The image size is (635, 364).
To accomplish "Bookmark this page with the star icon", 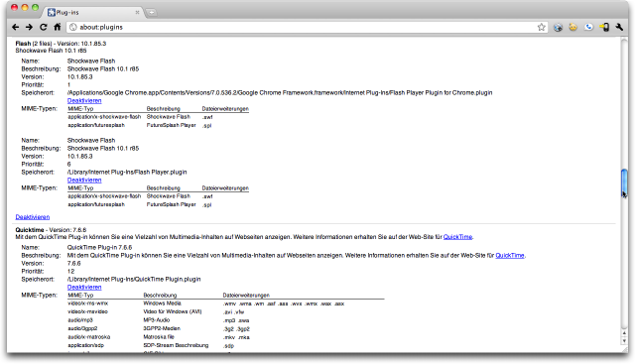I will coord(541,27).
